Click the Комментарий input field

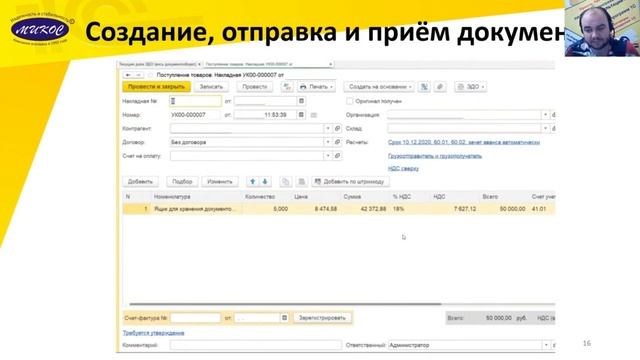pos(256,345)
